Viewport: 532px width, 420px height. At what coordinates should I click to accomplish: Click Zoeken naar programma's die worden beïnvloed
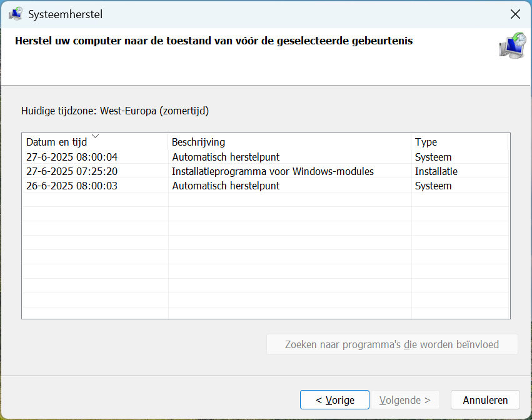(x=392, y=344)
